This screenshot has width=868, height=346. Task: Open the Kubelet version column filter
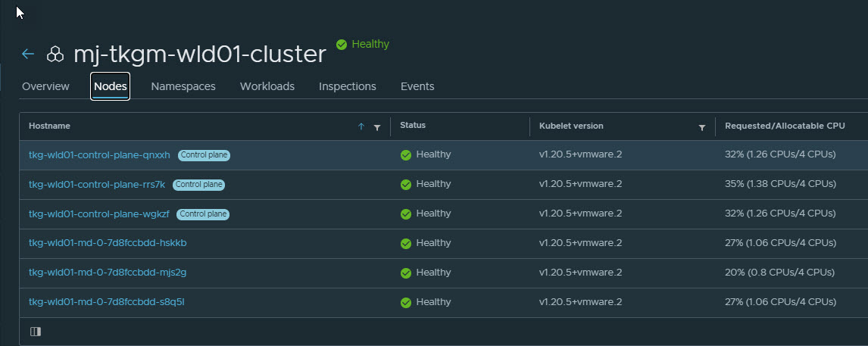[702, 127]
